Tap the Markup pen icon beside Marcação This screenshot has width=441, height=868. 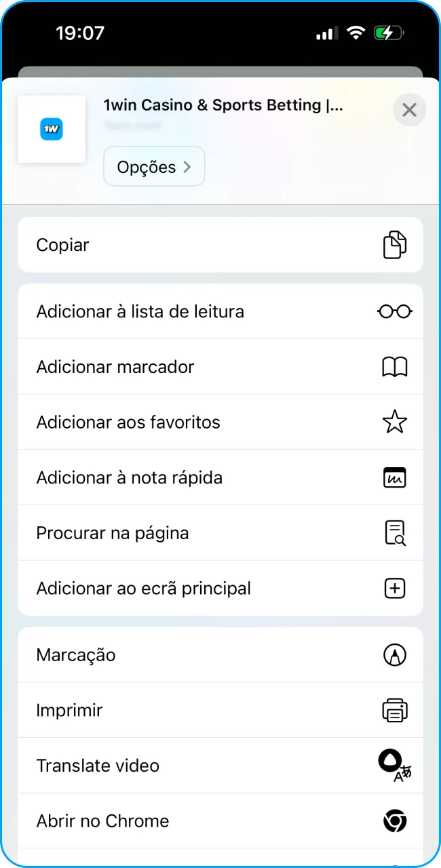pyautogui.click(x=395, y=654)
